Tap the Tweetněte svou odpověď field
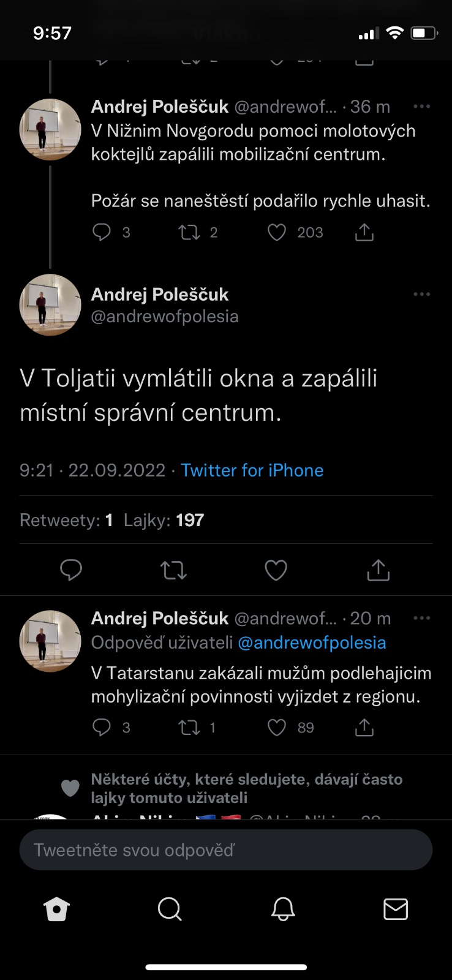The image size is (452, 980). point(226,850)
